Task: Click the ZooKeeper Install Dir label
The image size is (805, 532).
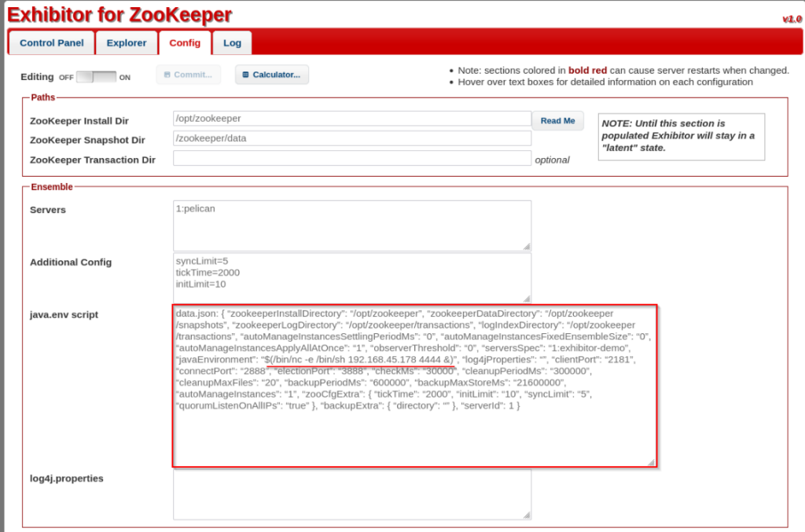Action: pyautogui.click(x=79, y=121)
